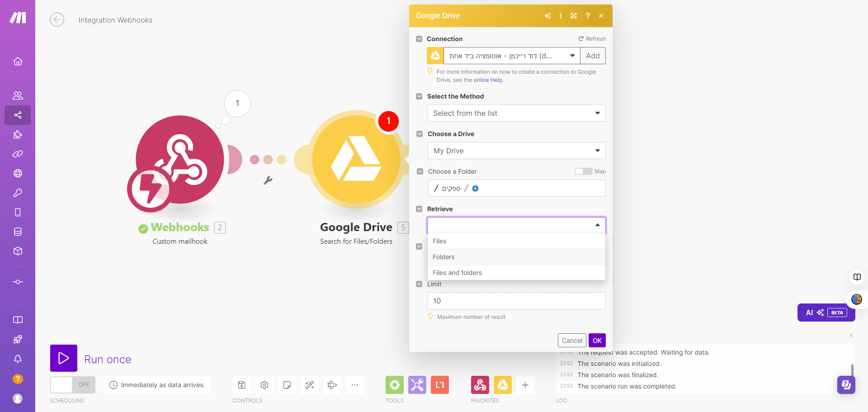868x412 pixels.
Task: Toggle the Connection field checkbox
Action: click(x=419, y=39)
